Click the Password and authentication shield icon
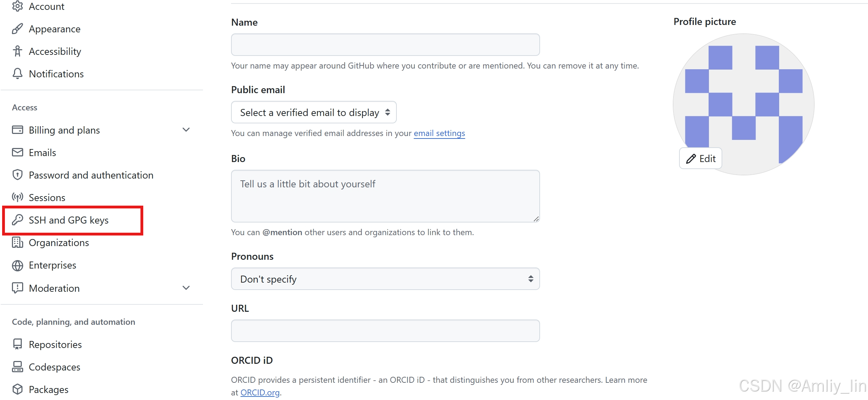 coord(17,175)
